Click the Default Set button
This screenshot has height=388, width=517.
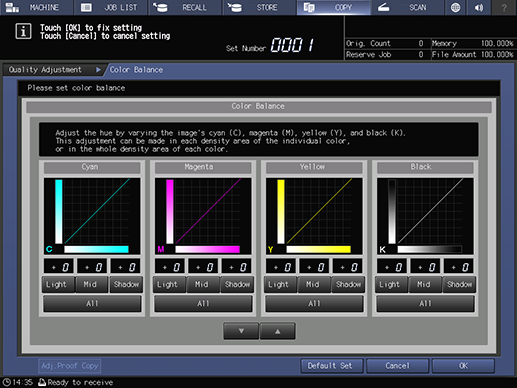coord(331,366)
